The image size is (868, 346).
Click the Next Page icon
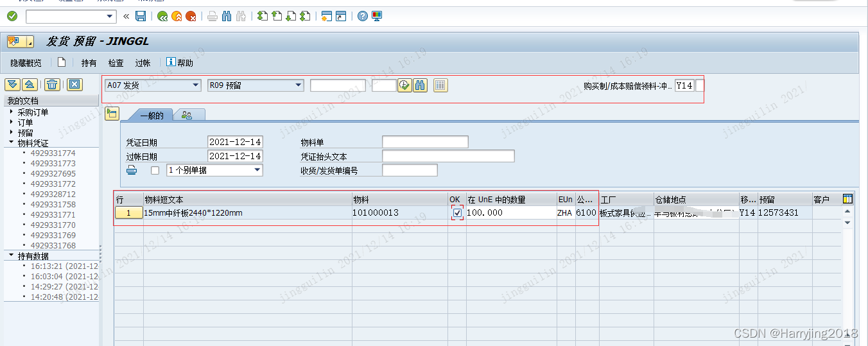click(x=291, y=16)
